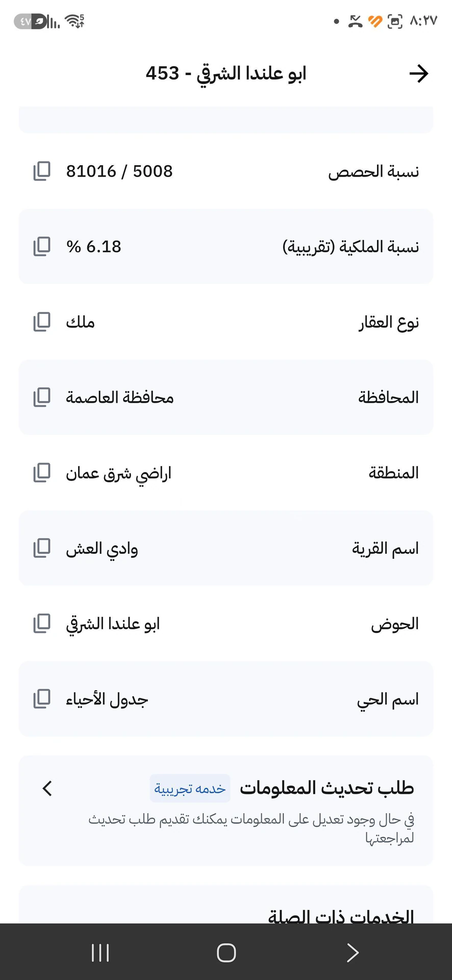Tap Android back navigation button
452x980 pixels.
pyautogui.click(x=353, y=952)
